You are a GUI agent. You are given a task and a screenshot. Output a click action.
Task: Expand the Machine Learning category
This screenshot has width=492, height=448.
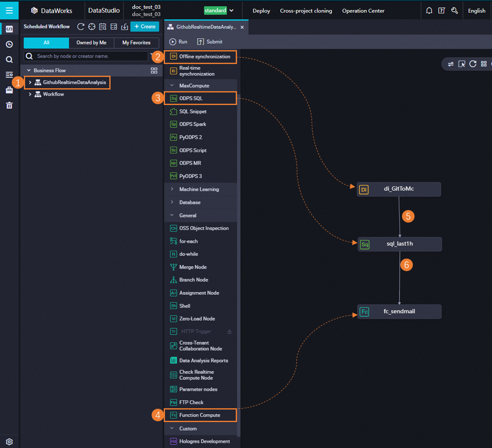[172, 189]
